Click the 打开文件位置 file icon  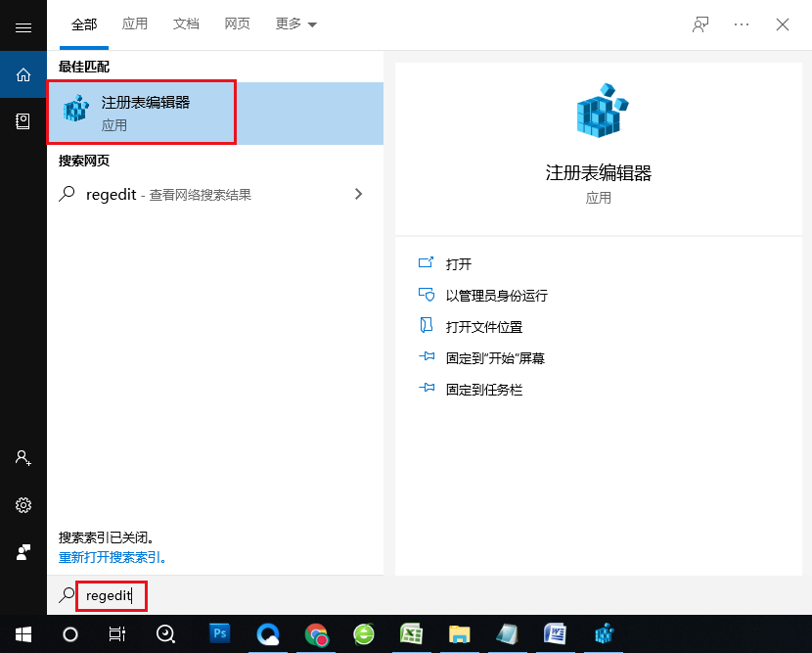coord(426,325)
